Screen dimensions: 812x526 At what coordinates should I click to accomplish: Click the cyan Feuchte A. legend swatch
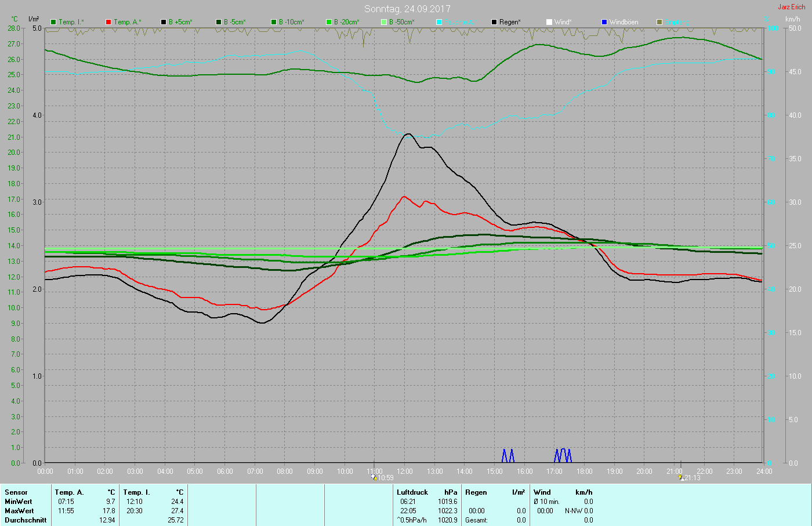[439, 22]
